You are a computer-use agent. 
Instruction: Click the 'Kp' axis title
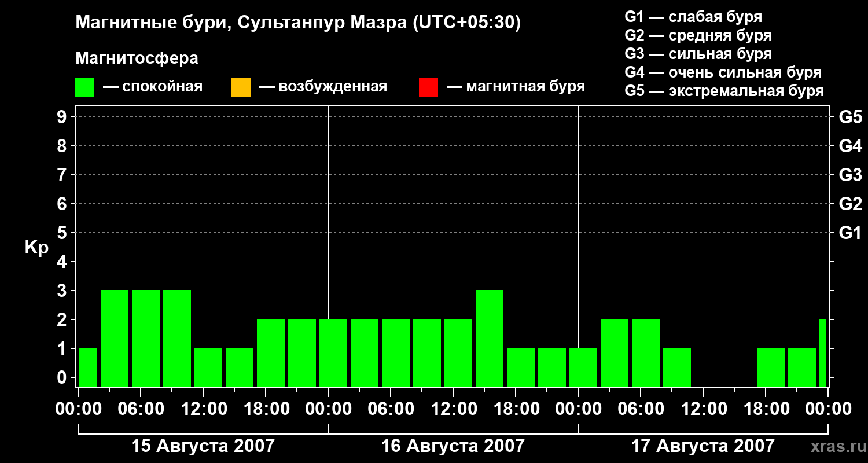pyautogui.click(x=37, y=248)
